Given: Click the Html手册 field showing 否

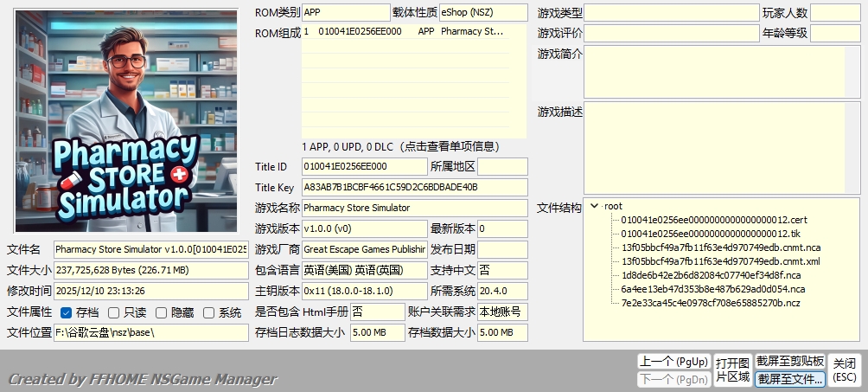Looking at the screenshot, I should tap(378, 312).
